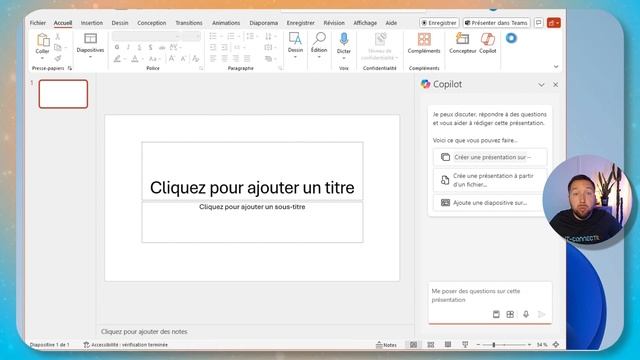Toggle numbered list
640x360 pixels.
pyautogui.click(x=231, y=36)
